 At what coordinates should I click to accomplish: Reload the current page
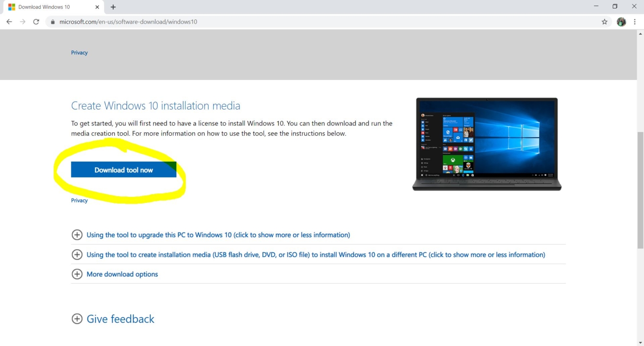pos(36,21)
